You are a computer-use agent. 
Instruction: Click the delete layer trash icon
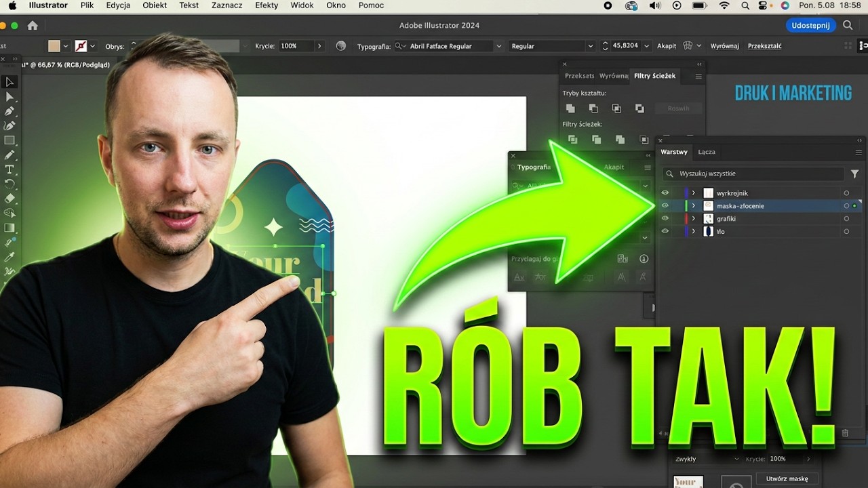[845, 433]
